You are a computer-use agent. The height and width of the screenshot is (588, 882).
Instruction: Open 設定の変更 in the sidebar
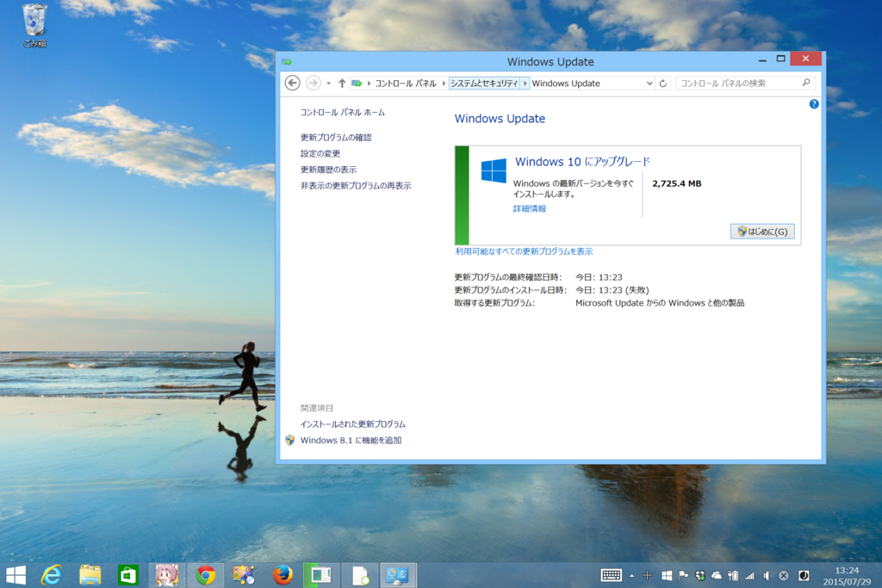(x=320, y=153)
